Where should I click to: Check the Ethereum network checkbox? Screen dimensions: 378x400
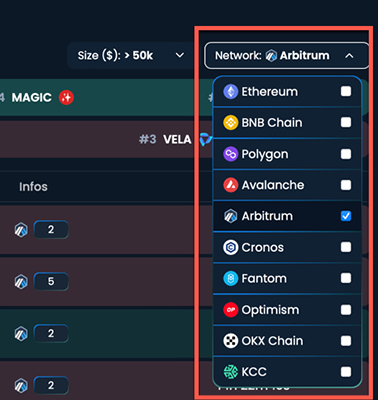(x=346, y=91)
